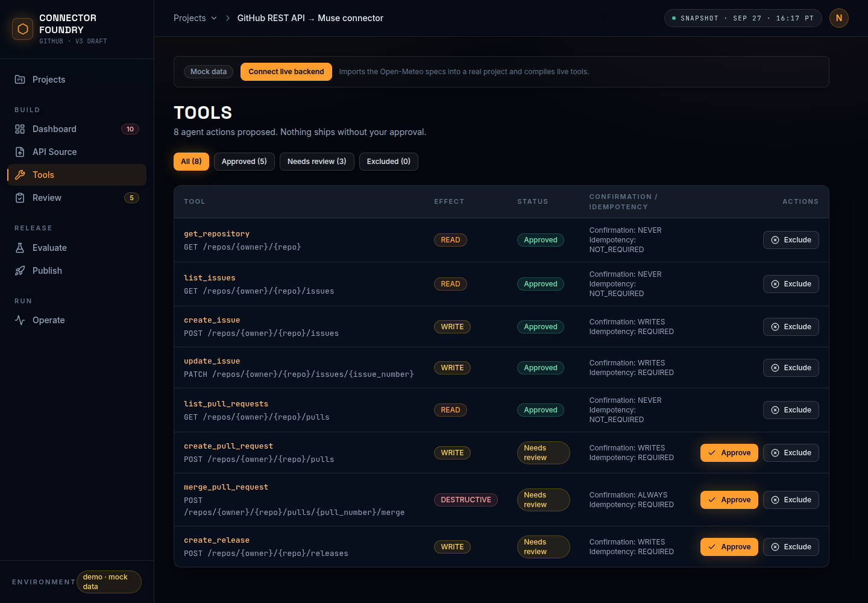
Task: Click the Status column header
Action: click(x=533, y=201)
